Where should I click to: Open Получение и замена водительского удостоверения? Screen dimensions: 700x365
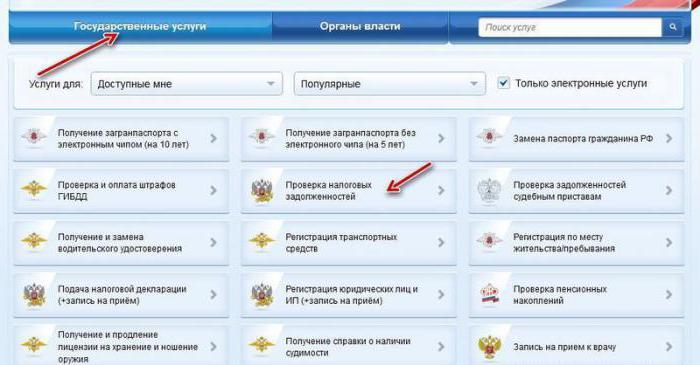[120, 243]
